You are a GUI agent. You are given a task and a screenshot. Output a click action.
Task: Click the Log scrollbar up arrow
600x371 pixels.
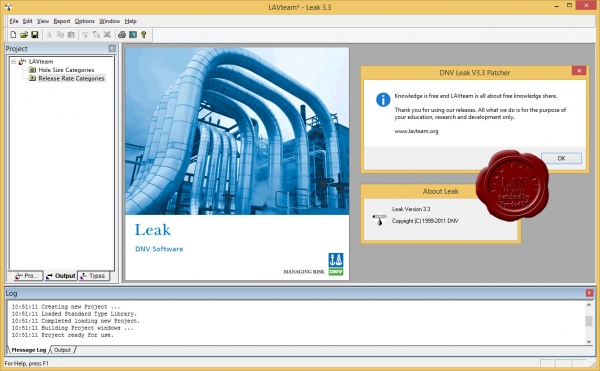point(589,305)
